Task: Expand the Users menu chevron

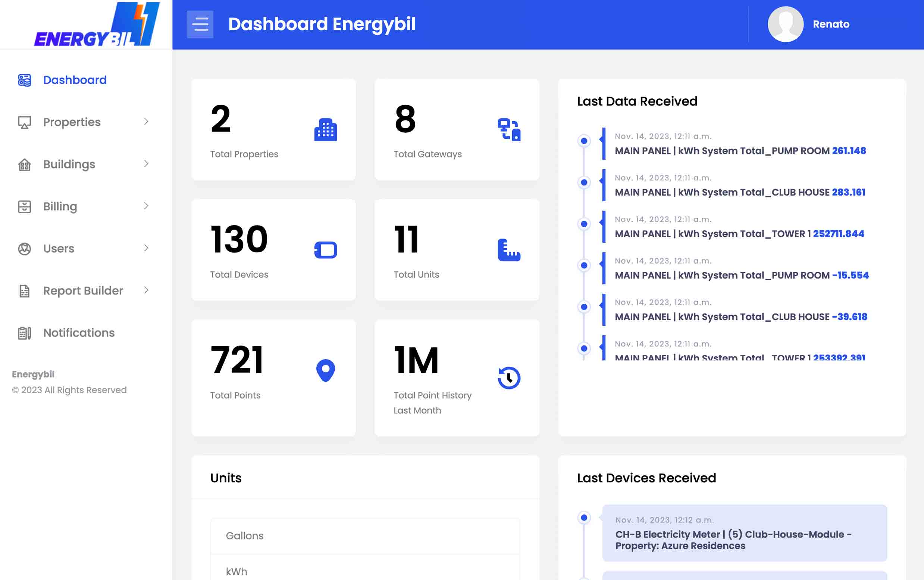Action: tap(146, 248)
